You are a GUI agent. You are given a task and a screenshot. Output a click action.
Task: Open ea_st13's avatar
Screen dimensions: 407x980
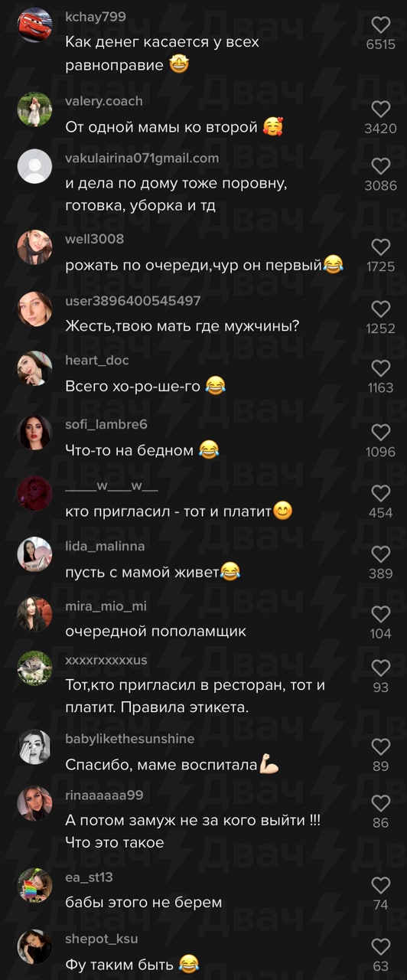pos(34,885)
